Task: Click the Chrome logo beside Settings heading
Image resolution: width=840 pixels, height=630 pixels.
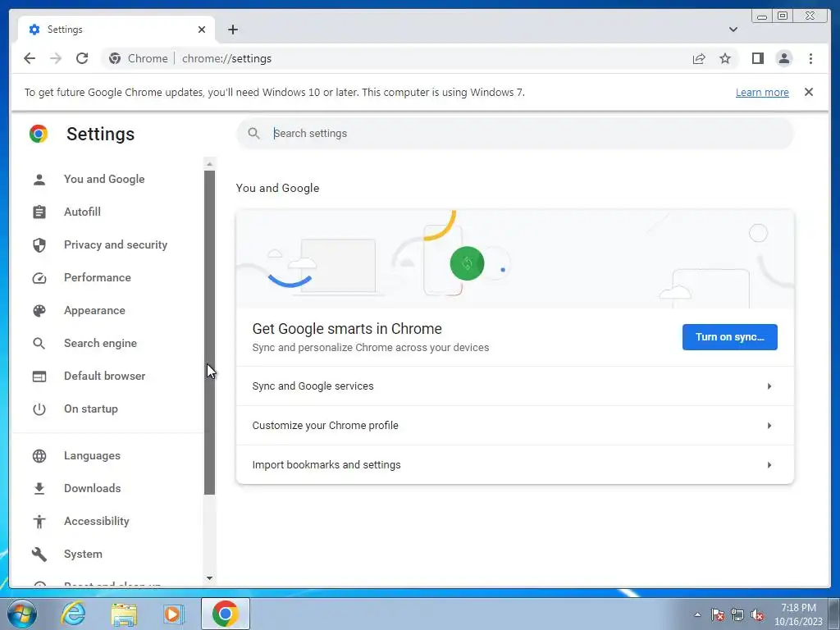Action: [38, 134]
